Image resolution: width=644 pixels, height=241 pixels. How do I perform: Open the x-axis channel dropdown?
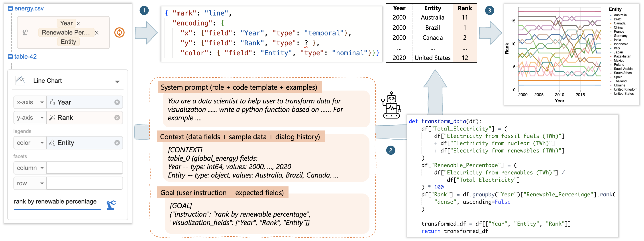pyautogui.click(x=42, y=102)
